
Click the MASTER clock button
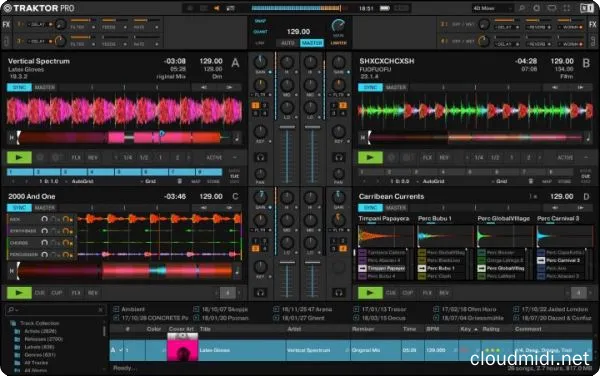[x=312, y=43]
